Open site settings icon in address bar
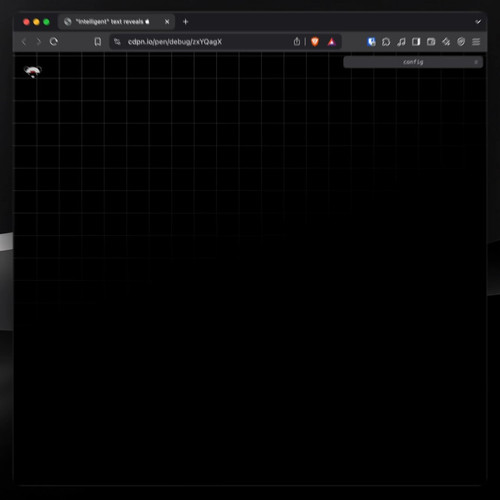Image resolution: width=500 pixels, height=500 pixels. coord(117,42)
